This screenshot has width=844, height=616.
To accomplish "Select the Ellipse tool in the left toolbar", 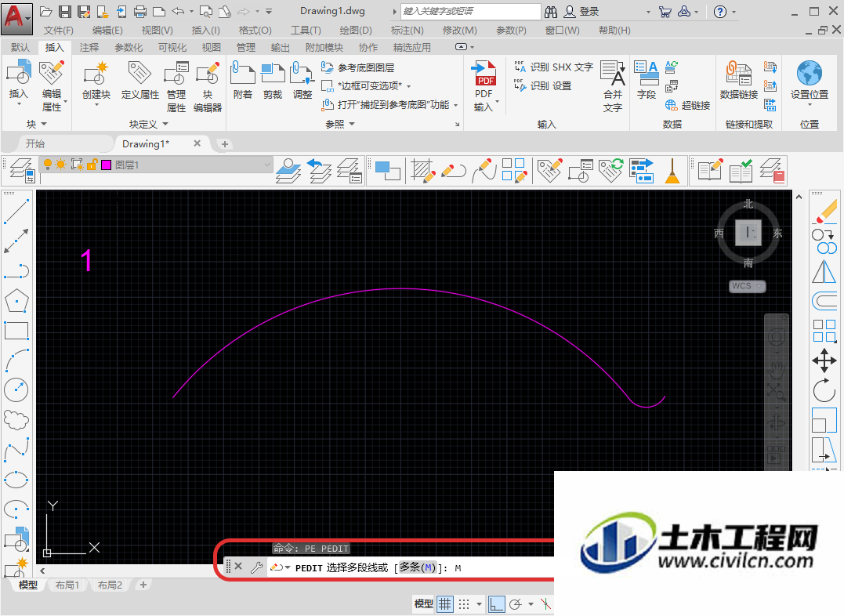I will click(x=16, y=479).
